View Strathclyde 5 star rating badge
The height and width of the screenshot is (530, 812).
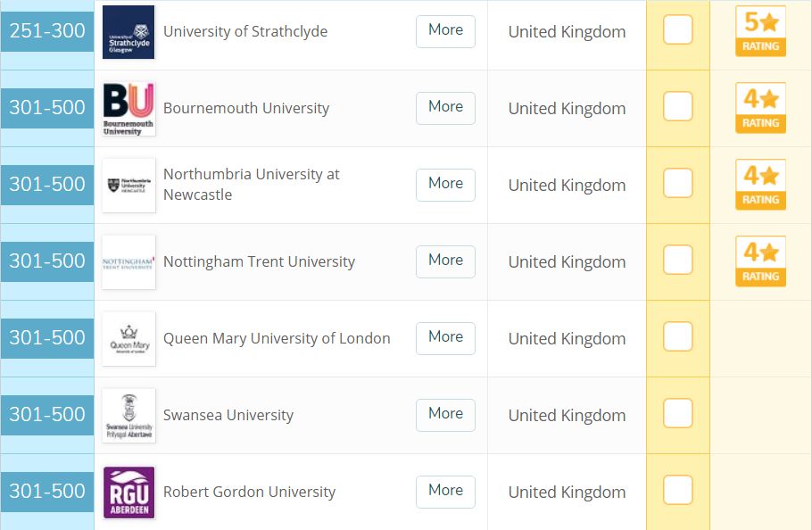(760, 31)
